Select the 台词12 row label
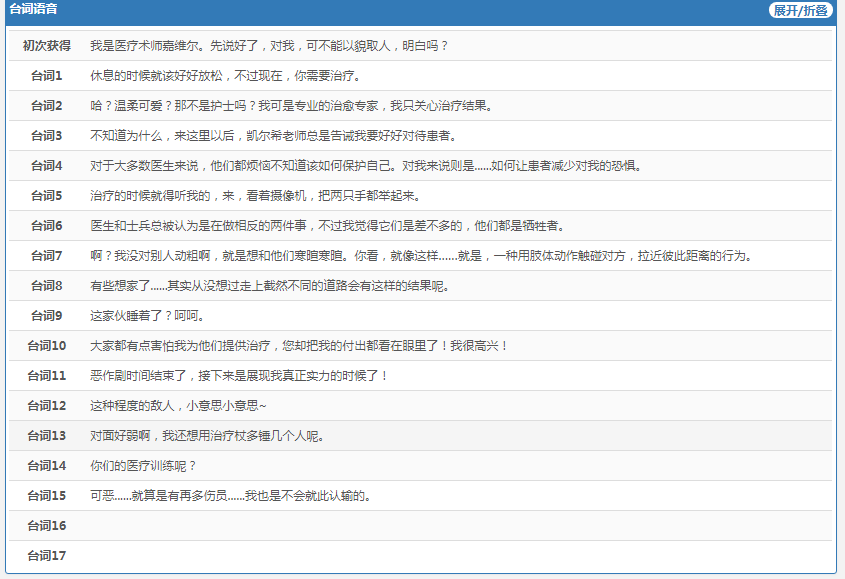 (x=46, y=406)
